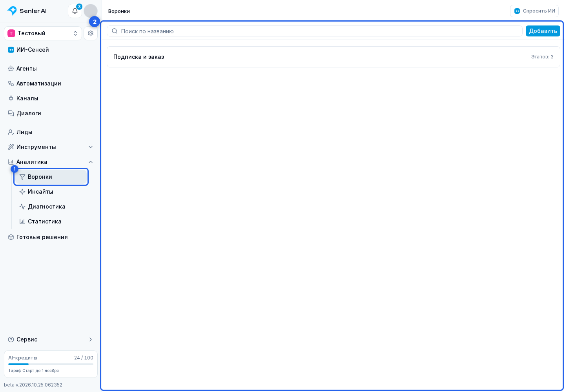
Task: Click the Добавить button
Action: pyautogui.click(x=543, y=31)
